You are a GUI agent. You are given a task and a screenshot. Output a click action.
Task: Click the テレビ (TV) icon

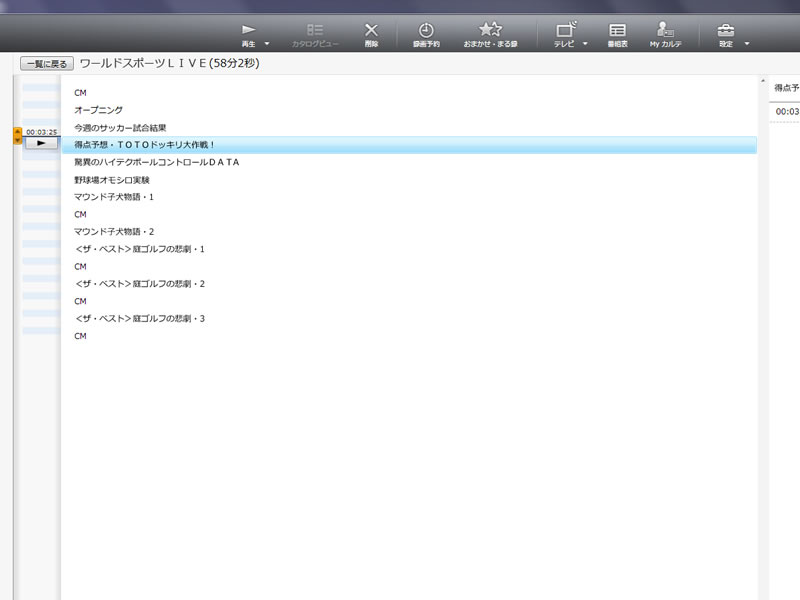tap(565, 30)
